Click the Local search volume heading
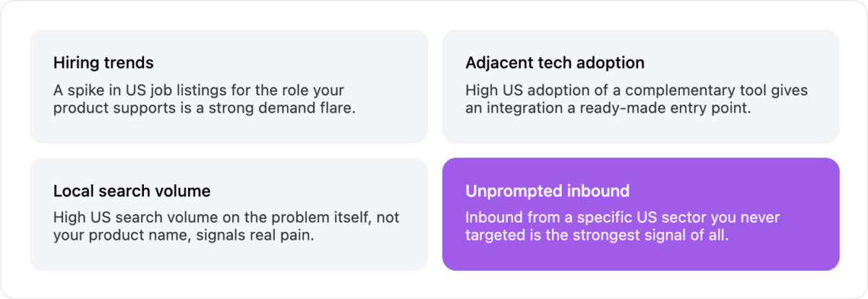 132,191
